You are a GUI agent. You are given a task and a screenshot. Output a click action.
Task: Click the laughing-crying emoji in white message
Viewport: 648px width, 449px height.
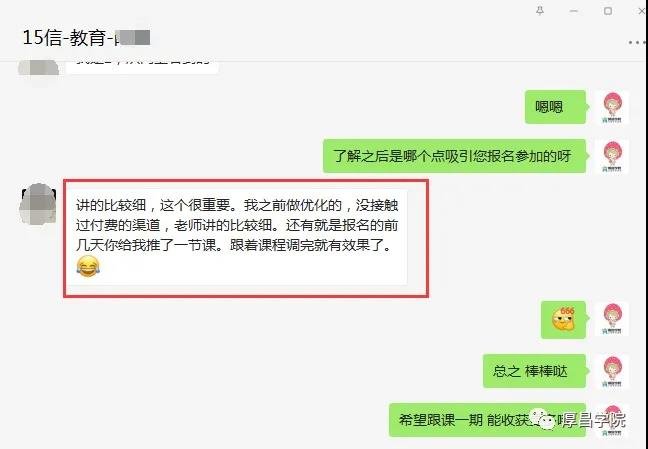pos(88,266)
